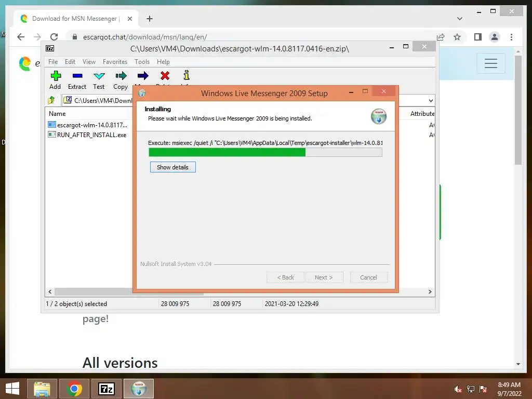Click the network tray icon
This screenshot has height=399, width=532.
point(471,389)
